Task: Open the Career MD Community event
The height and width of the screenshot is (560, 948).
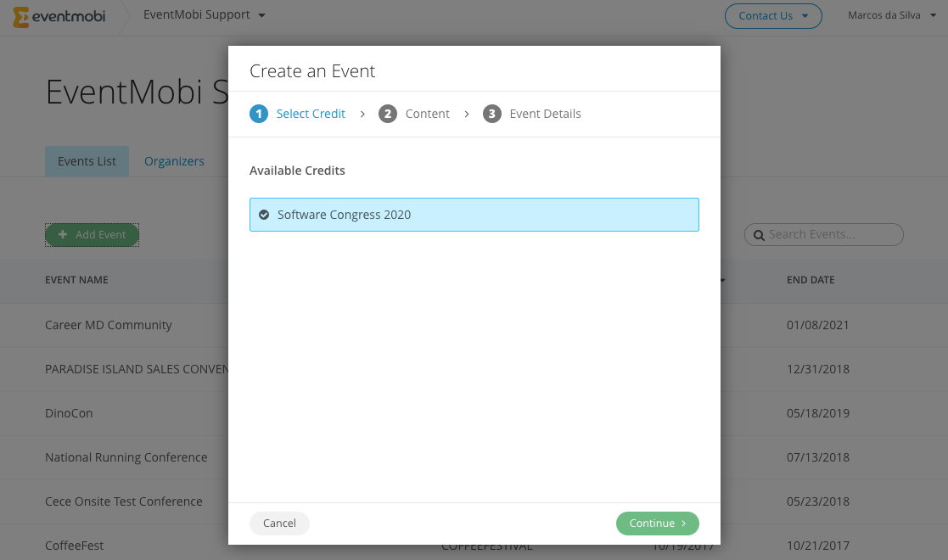Action: click(109, 325)
